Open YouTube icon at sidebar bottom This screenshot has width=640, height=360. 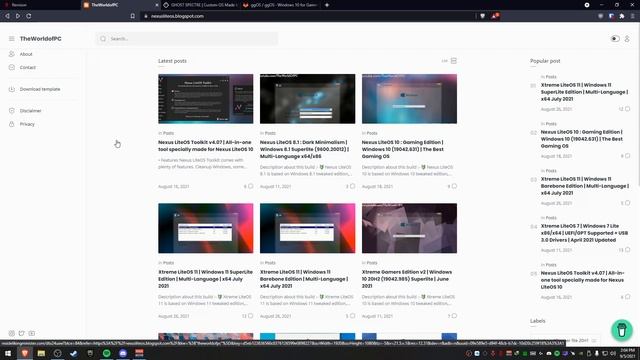(x=32, y=333)
